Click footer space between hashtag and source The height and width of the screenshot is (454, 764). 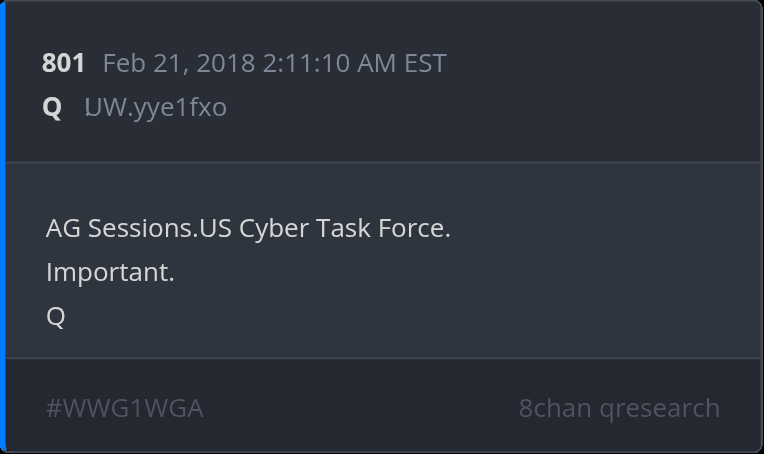pyautogui.click(x=360, y=408)
